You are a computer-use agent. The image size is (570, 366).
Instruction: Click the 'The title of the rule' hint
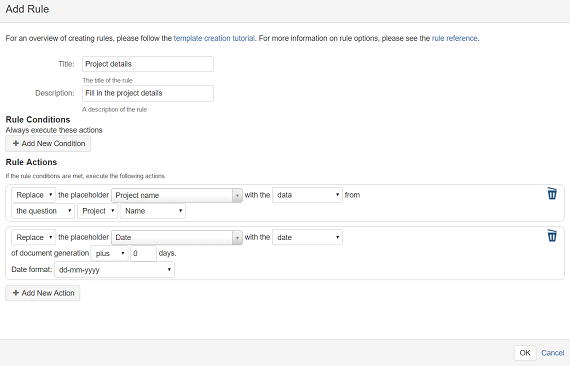pos(107,80)
